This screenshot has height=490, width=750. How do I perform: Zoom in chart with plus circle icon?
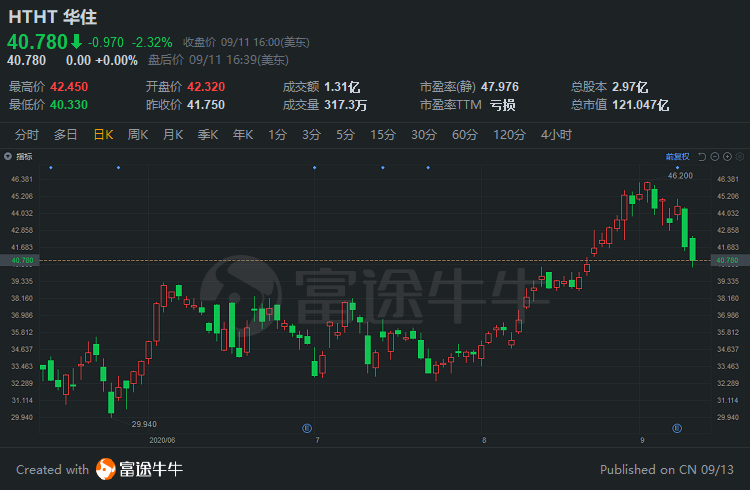(x=727, y=156)
